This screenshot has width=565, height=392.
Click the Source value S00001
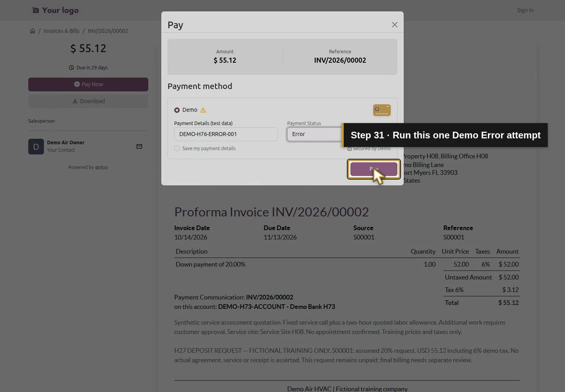pos(364,237)
